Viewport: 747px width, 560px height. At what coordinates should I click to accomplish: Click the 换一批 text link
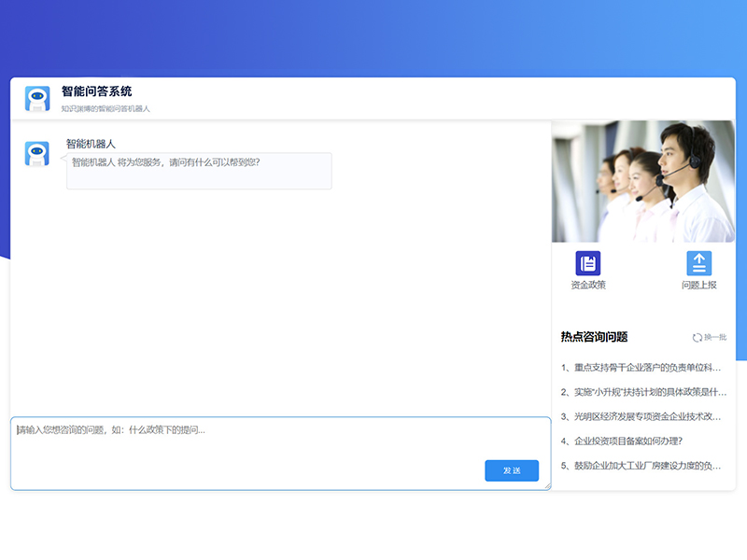[x=715, y=337]
